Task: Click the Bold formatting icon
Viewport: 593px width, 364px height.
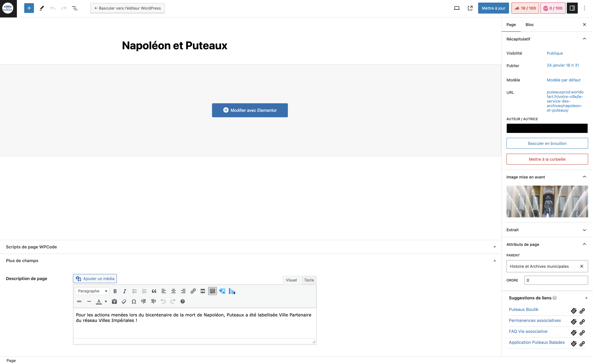Action: click(115, 291)
